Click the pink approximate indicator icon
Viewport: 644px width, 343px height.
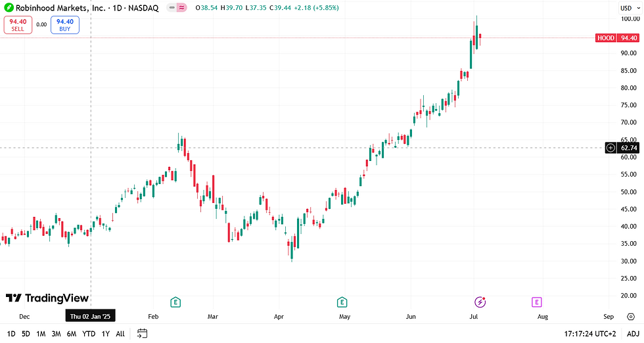[182, 8]
